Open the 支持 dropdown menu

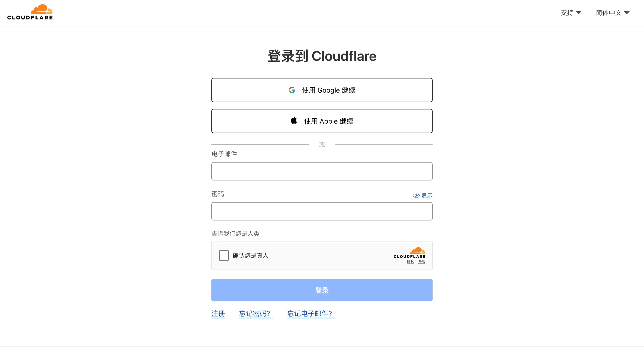click(x=567, y=12)
